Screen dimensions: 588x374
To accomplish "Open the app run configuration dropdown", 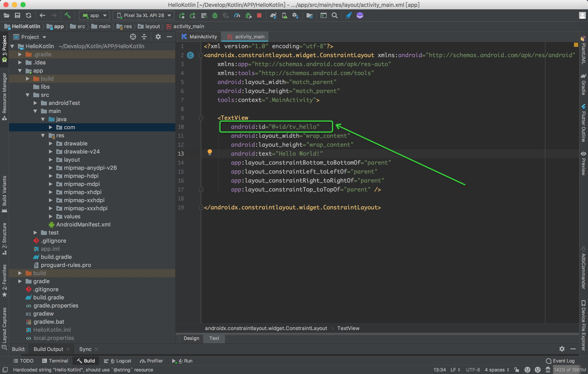I will [94, 15].
